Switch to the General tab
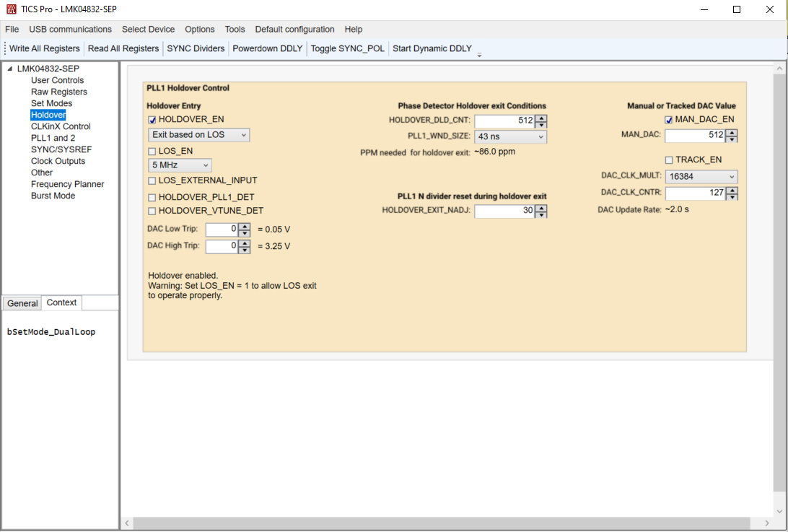Image resolution: width=788 pixels, height=532 pixels. tap(21, 302)
